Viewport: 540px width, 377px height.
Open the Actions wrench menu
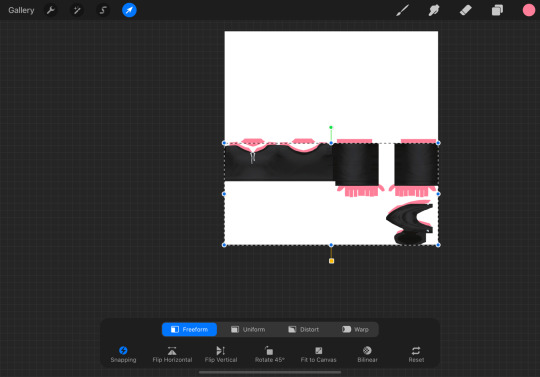pyautogui.click(x=51, y=10)
